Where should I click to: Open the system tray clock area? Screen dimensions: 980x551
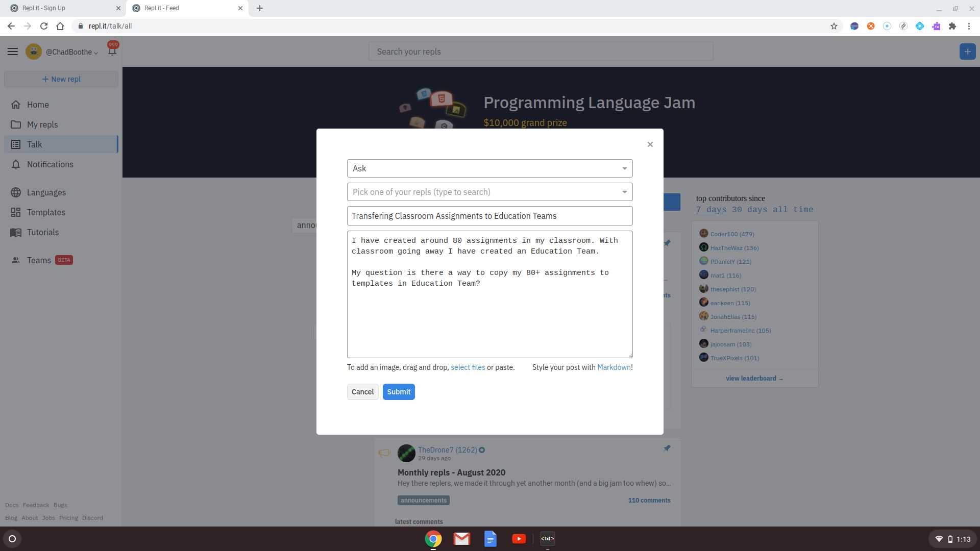952,539
